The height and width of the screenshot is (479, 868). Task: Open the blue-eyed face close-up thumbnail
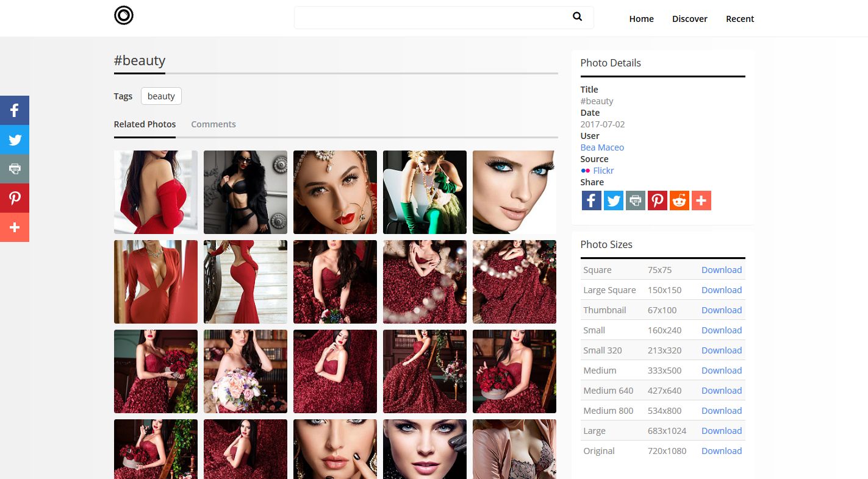pos(514,192)
